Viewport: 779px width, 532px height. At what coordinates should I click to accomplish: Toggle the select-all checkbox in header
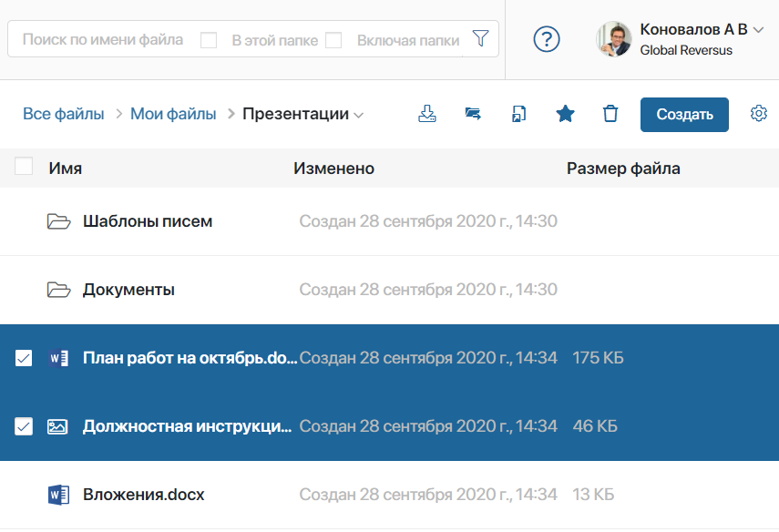coord(24,167)
